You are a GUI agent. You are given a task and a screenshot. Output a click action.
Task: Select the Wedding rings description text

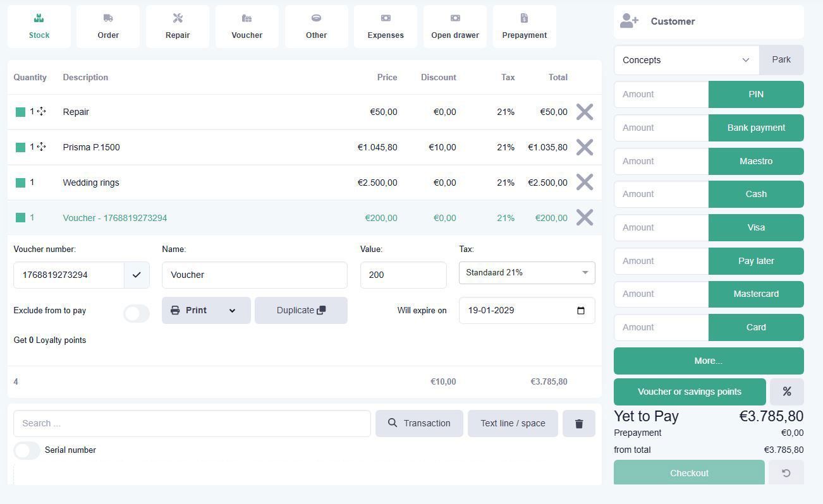click(91, 183)
